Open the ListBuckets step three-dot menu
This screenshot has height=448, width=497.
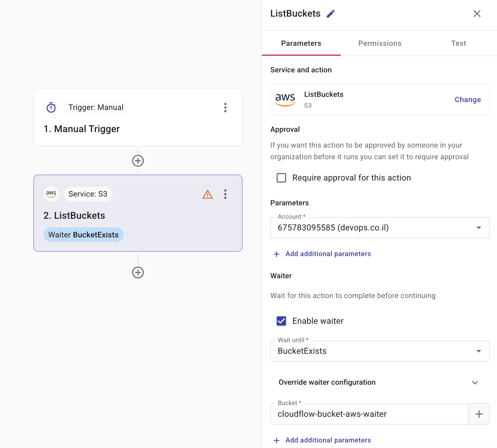point(225,194)
